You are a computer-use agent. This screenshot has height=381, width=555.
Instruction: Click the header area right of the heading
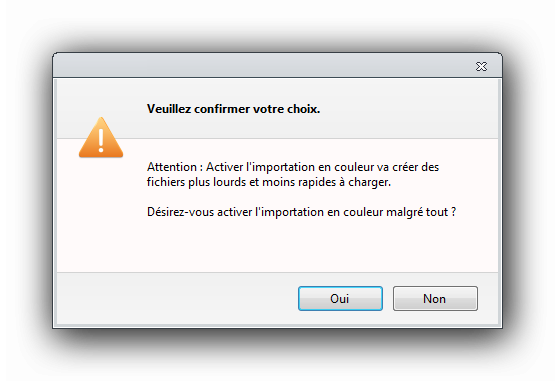(409, 109)
